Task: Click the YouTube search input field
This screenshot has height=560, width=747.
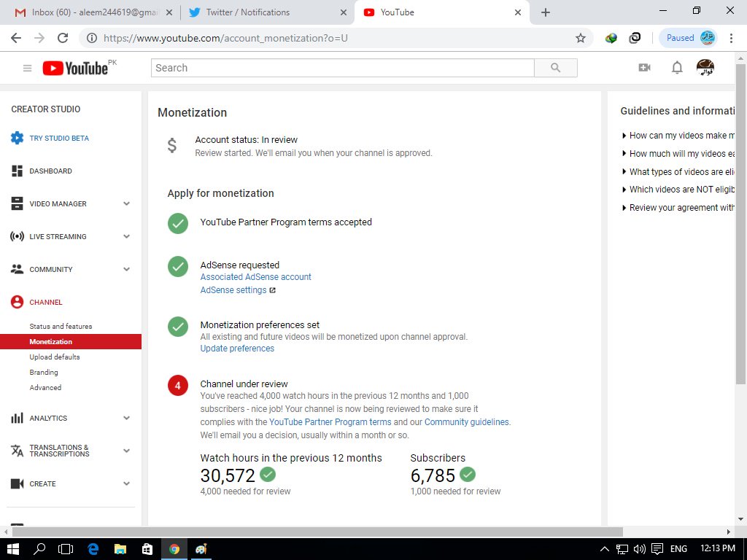Action: pyautogui.click(x=343, y=68)
